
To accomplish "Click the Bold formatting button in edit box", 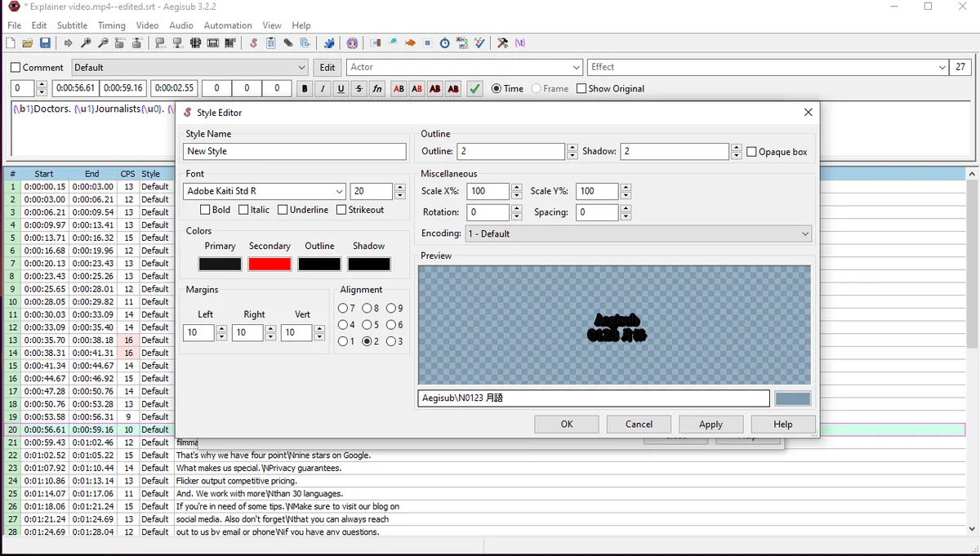I will click(x=305, y=89).
